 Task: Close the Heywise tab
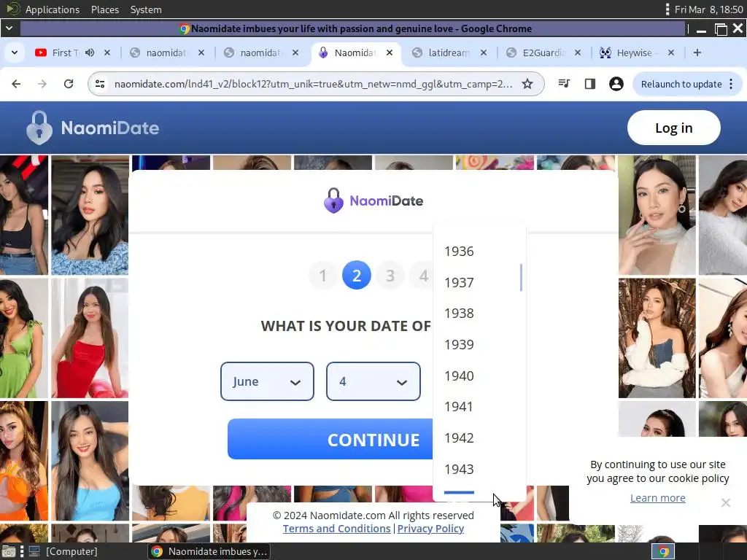(671, 52)
